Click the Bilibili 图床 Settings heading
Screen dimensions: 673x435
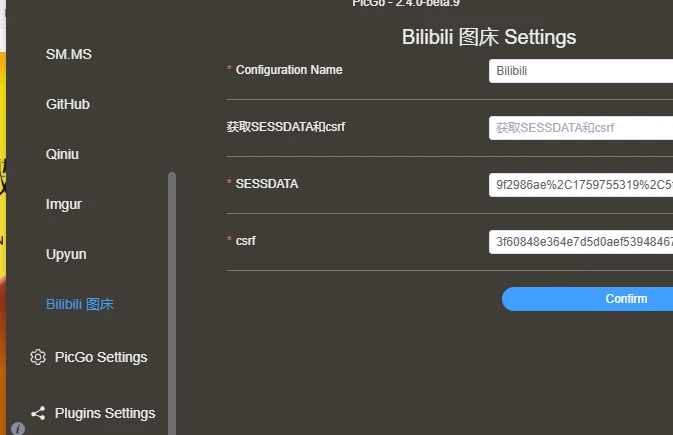tap(489, 37)
